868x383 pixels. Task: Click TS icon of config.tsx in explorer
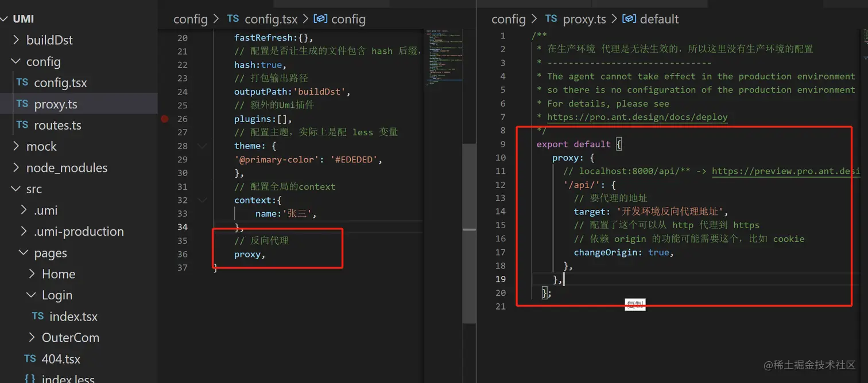coord(22,82)
